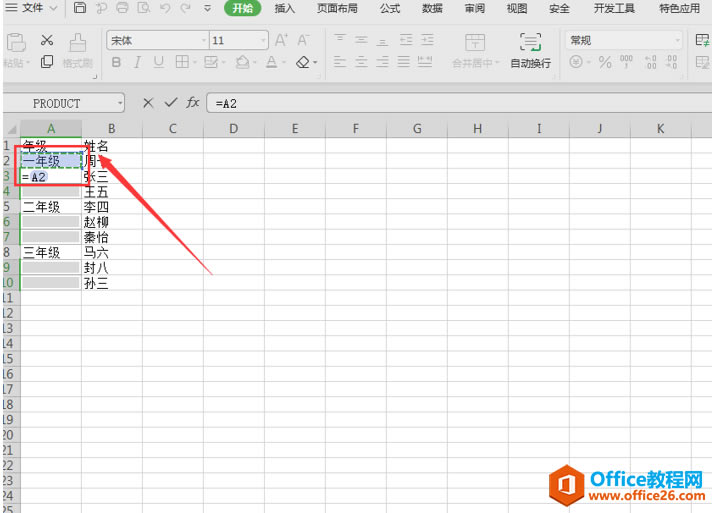Select column D header
712x513 pixels.
pyautogui.click(x=234, y=129)
